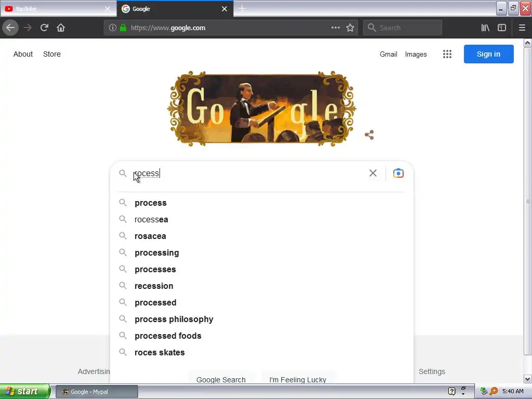The height and width of the screenshot is (399, 532).
Task: Click the forward navigation arrow
Action: 28,28
